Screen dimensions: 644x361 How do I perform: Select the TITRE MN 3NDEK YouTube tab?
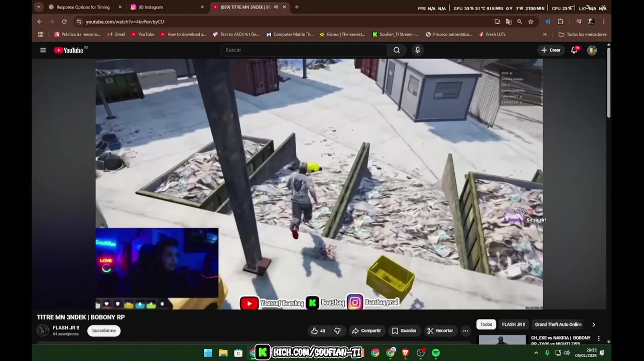(x=245, y=7)
